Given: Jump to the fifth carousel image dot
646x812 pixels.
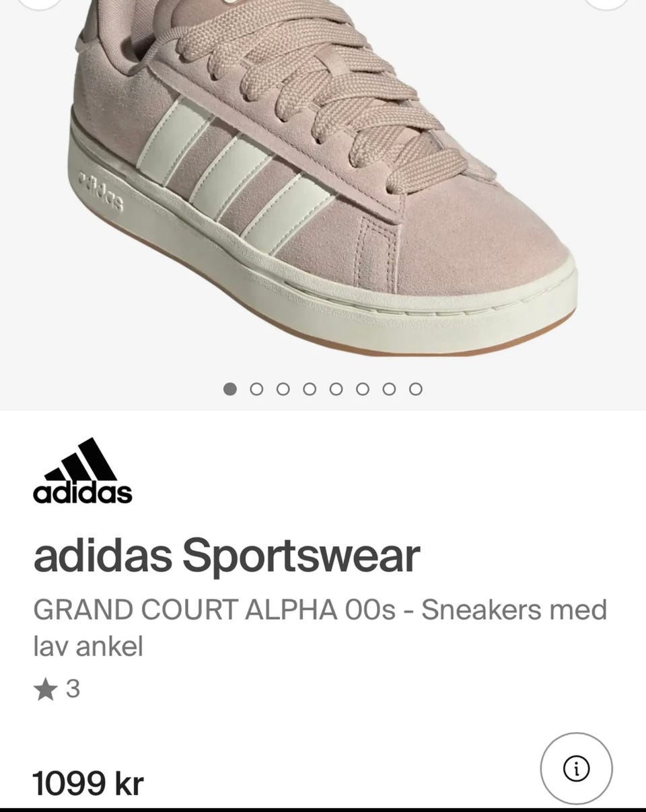Looking at the screenshot, I should pyautogui.click(x=336, y=389).
